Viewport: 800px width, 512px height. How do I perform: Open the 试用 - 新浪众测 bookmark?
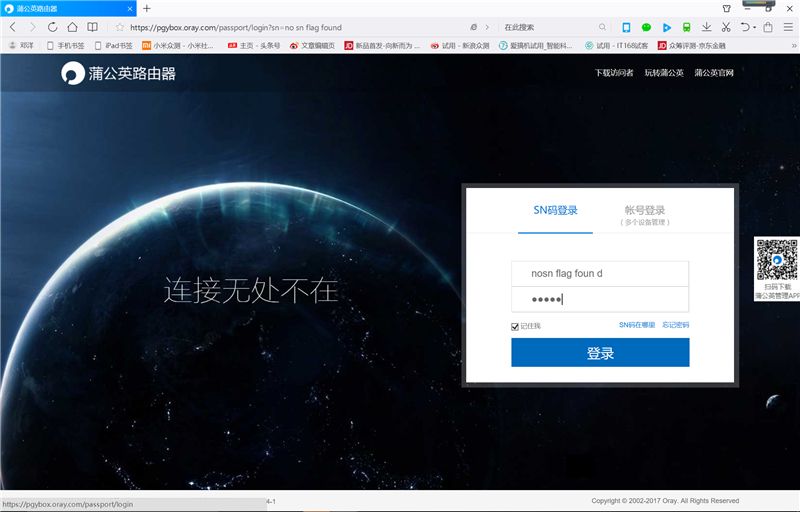pyautogui.click(x=460, y=45)
